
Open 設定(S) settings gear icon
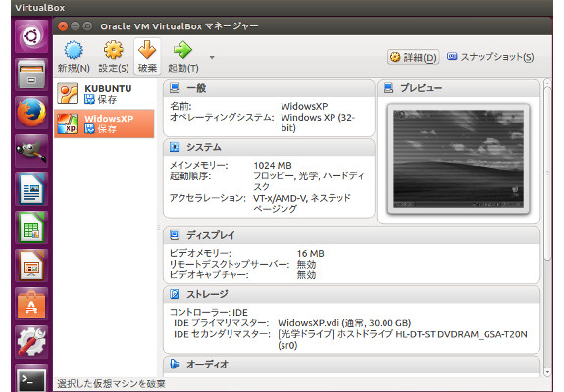pos(114,50)
